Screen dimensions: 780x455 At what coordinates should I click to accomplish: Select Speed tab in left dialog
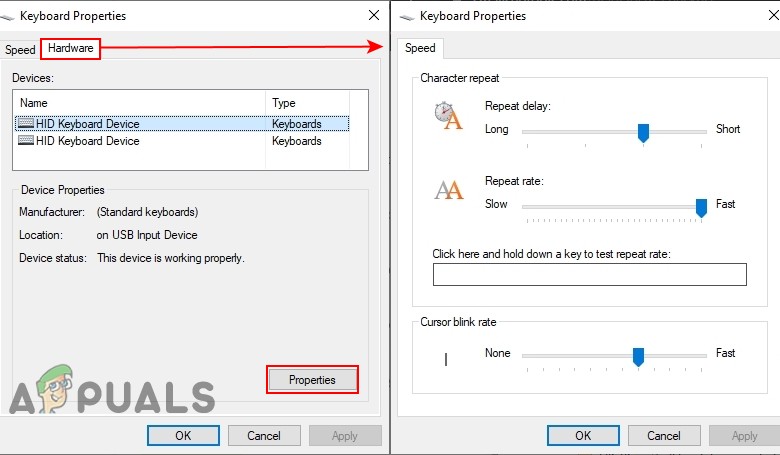point(20,50)
